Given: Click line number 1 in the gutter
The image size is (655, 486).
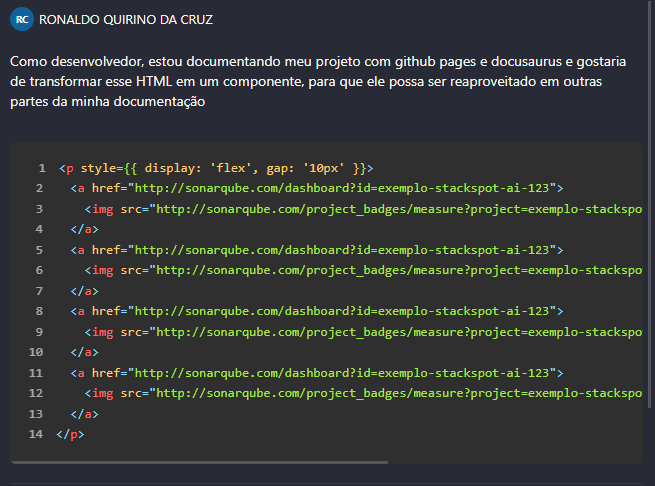Looking at the screenshot, I should [x=42, y=168].
